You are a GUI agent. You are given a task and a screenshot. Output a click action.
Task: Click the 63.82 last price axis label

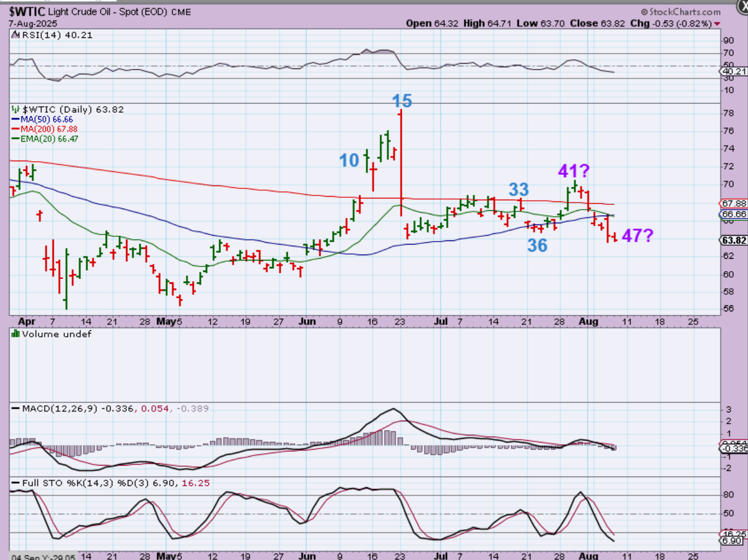tap(733, 240)
